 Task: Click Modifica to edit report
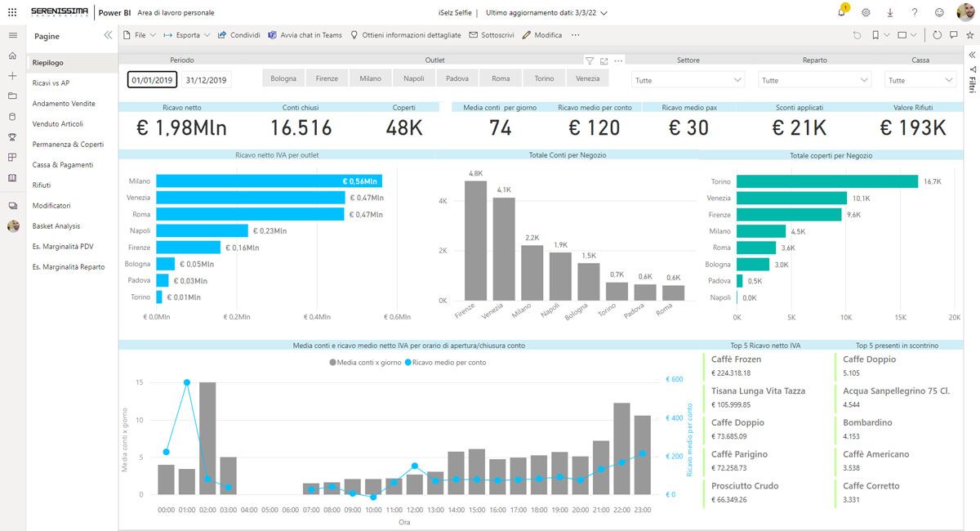pos(542,35)
